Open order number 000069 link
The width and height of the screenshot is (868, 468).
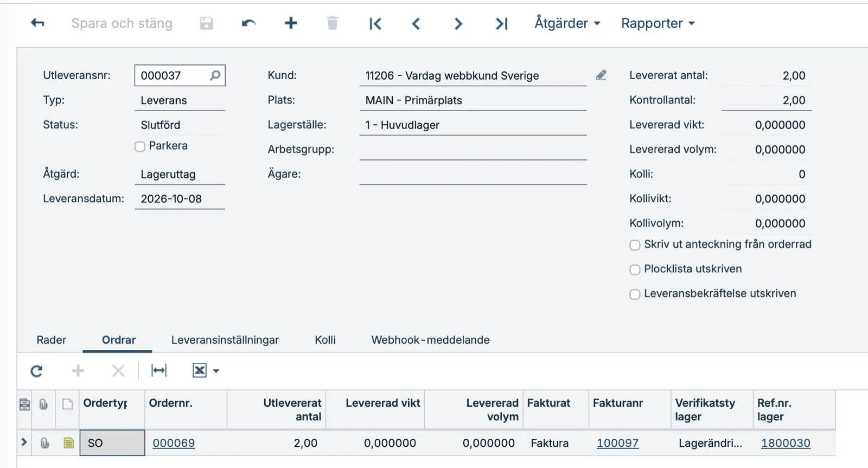coord(174,443)
